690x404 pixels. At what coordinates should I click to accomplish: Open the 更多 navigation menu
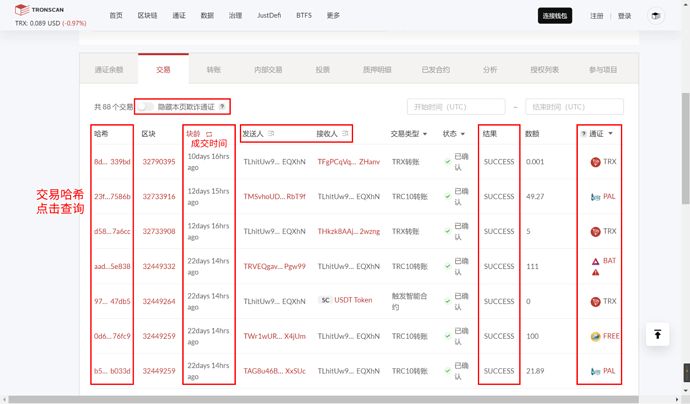click(x=333, y=15)
